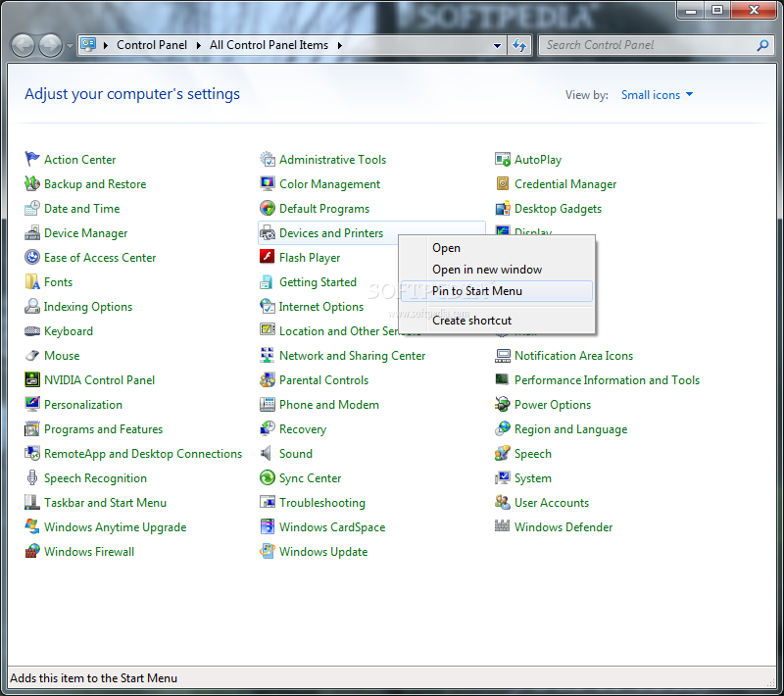Viewport: 784px width, 696px height.
Task: Click the Windows Update icon
Action: (x=268, y=551)
